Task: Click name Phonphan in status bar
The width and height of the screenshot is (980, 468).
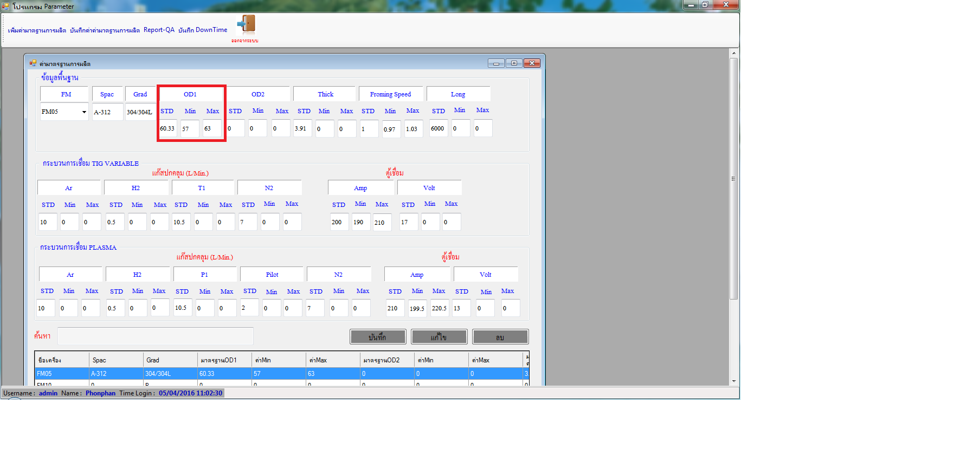Action: point(100,393)
